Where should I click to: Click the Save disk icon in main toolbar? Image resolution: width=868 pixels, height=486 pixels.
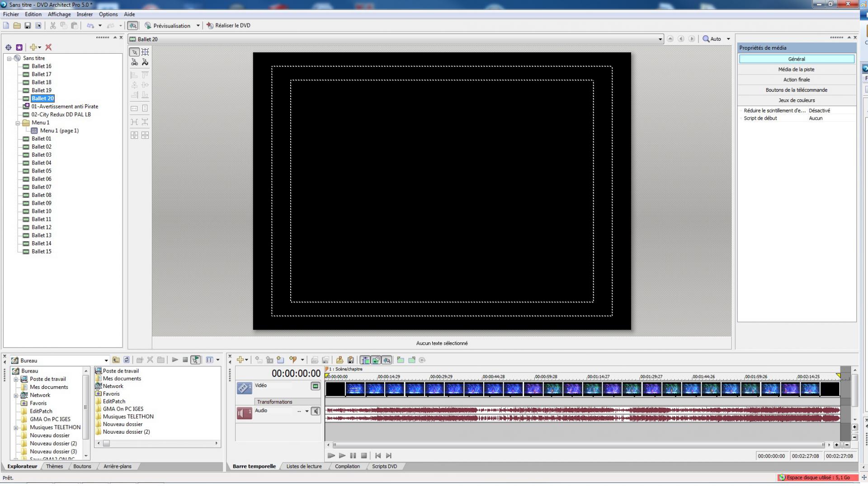click(28, 26)
